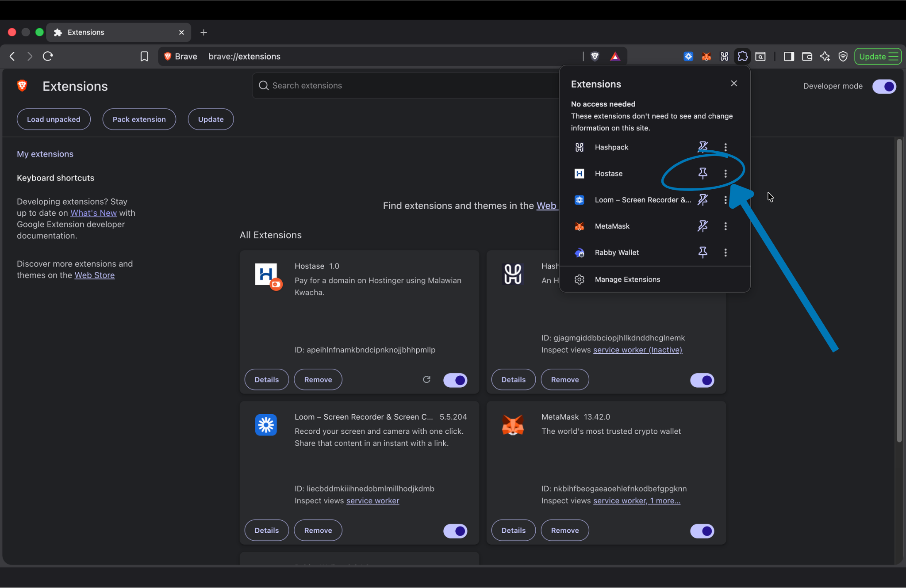Viewport: 906px width, 588px height.
Task: Pin Hostase to the toolbar
Action: [x=703, y=173]
